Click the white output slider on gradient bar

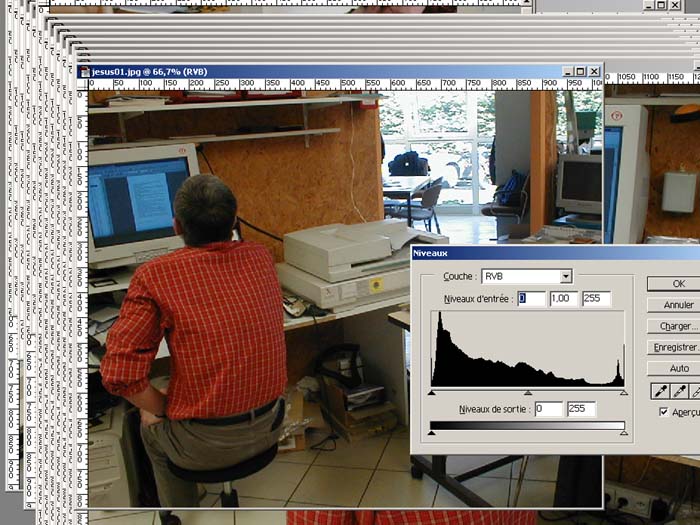[x=624, y=433]
